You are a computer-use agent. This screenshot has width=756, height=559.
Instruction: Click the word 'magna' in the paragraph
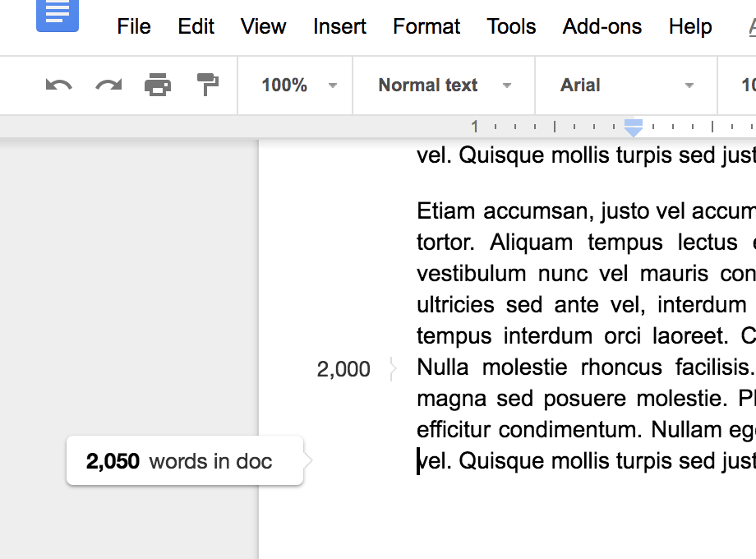pyautogui.click(x=451, y=400)
